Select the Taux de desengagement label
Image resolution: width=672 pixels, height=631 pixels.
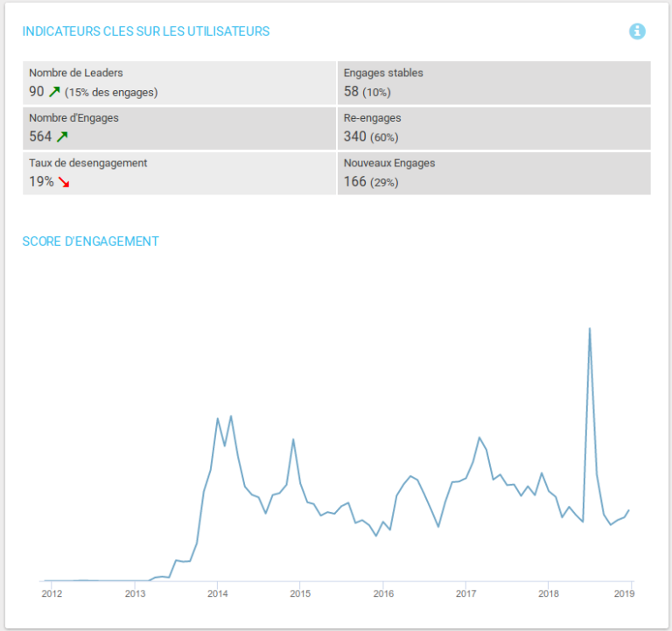[87, 163]
